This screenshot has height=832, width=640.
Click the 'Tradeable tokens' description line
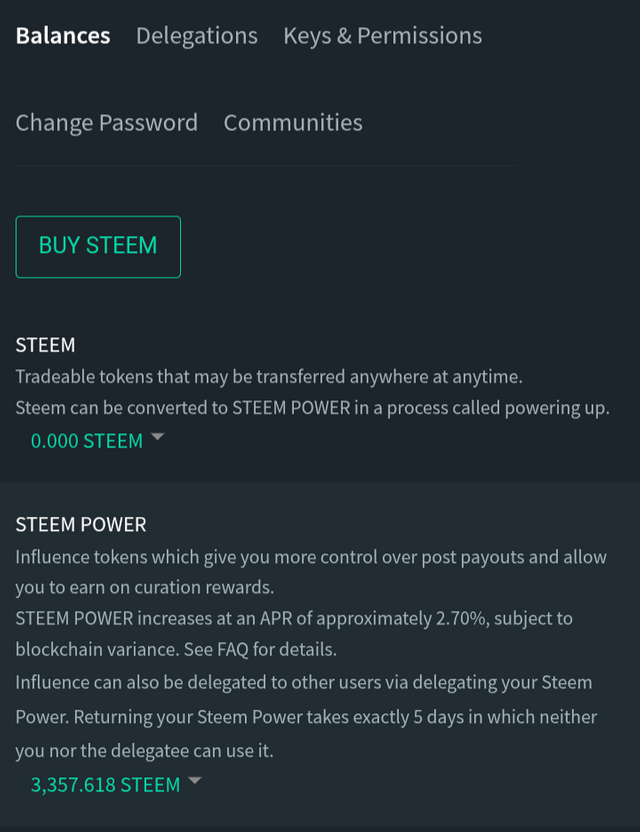coord(269,377)
